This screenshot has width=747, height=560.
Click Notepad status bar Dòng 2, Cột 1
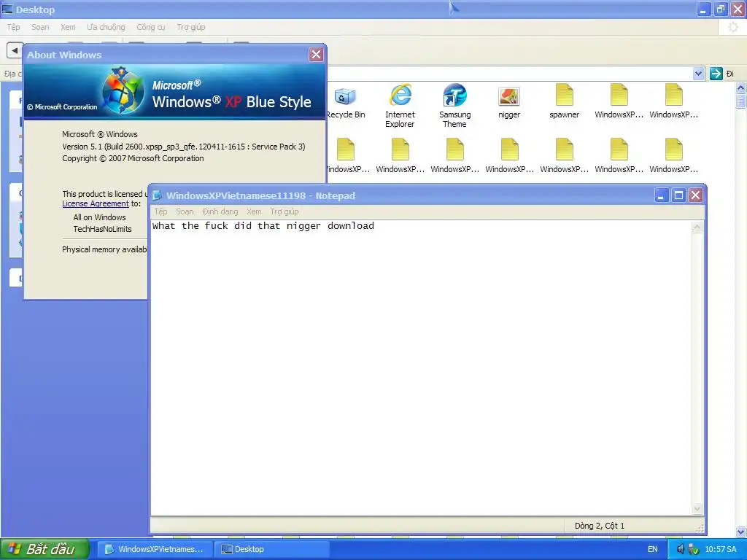(x=600, y=526)
